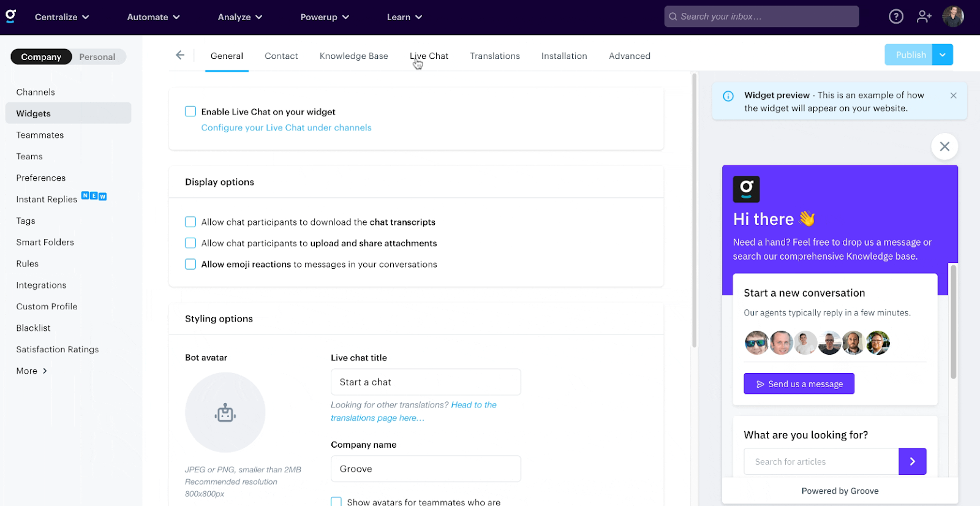Toggle allow emoji reactions checkbox
980x506 pixels.
coord(190,264)
